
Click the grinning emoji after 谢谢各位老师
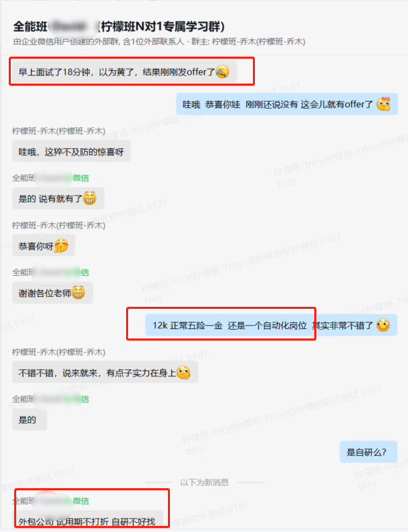pos(78,293)
